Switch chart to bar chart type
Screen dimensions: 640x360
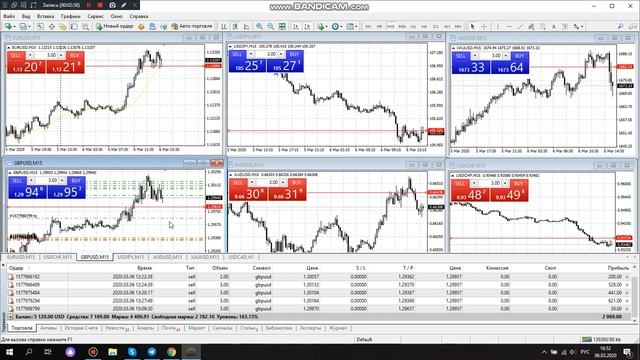224,27
